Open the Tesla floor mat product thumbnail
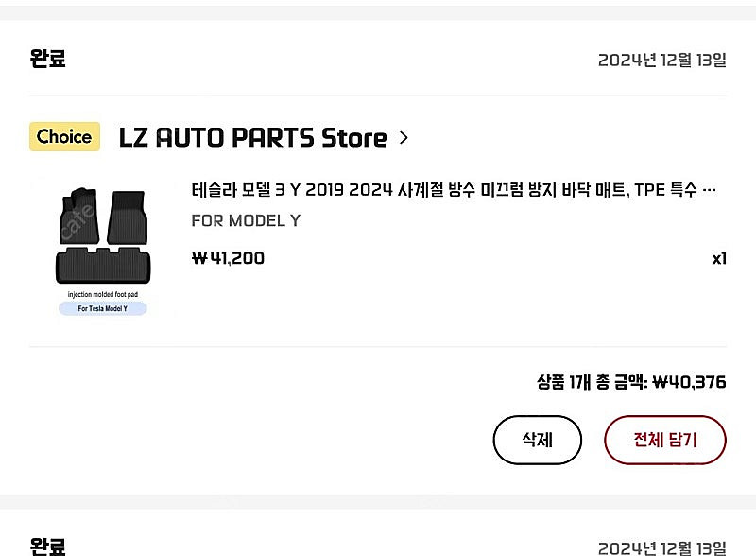 click(103, 251)
